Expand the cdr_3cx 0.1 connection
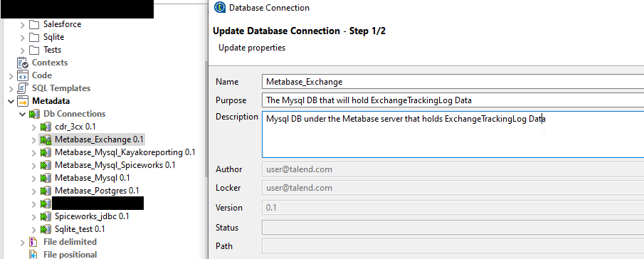 (33, 127)
